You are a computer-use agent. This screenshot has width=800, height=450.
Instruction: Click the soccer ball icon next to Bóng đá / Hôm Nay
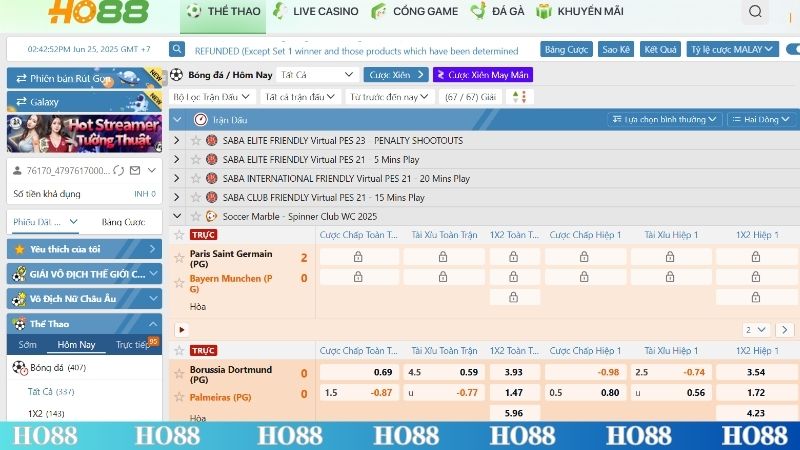[177, 74]
